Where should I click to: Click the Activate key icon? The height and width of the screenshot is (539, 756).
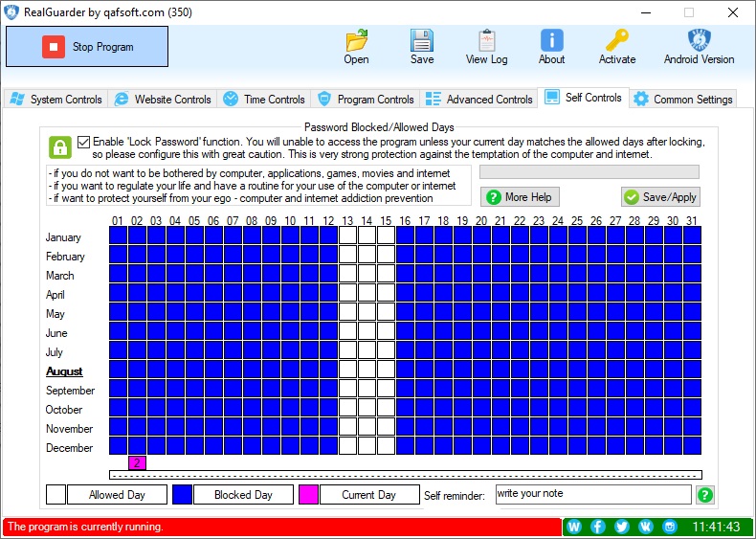click(x=616, y=41)
